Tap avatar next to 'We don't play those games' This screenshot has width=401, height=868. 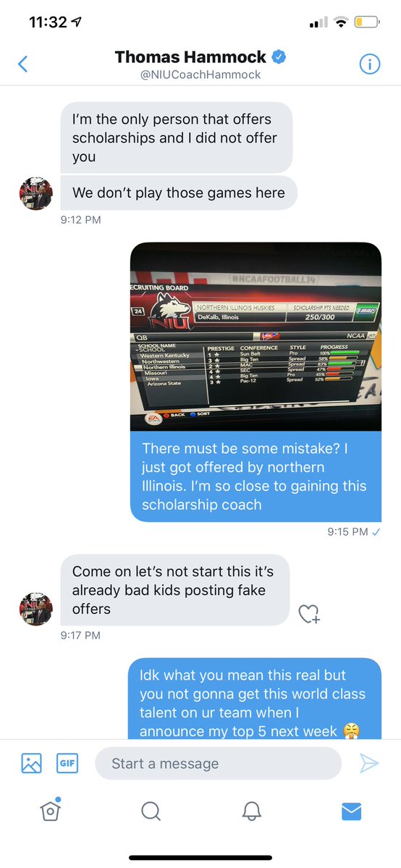coord(36,193)
